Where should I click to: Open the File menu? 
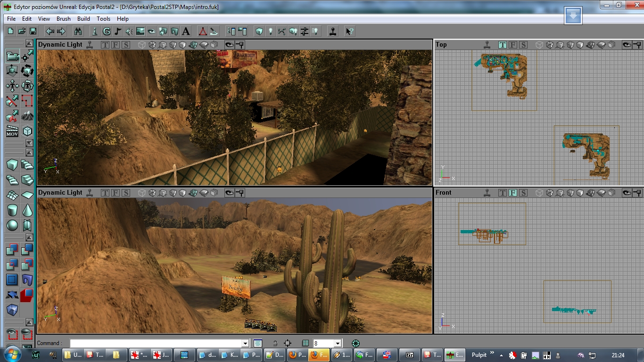(11, 19)
